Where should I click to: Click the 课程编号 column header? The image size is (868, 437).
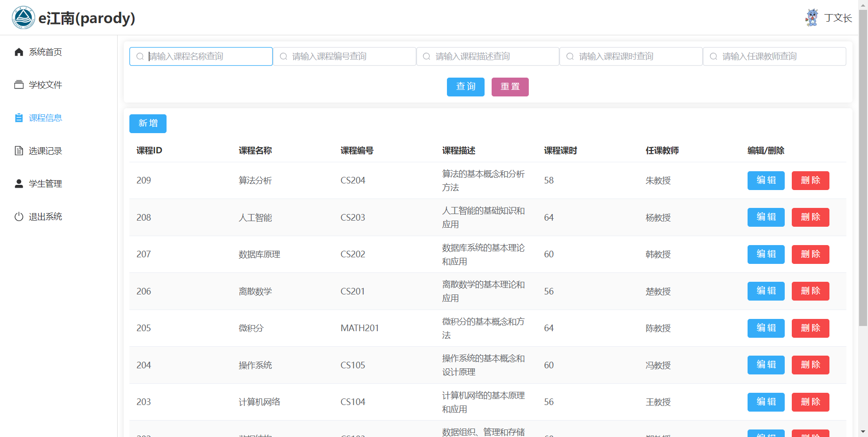[x=357, y=151]
